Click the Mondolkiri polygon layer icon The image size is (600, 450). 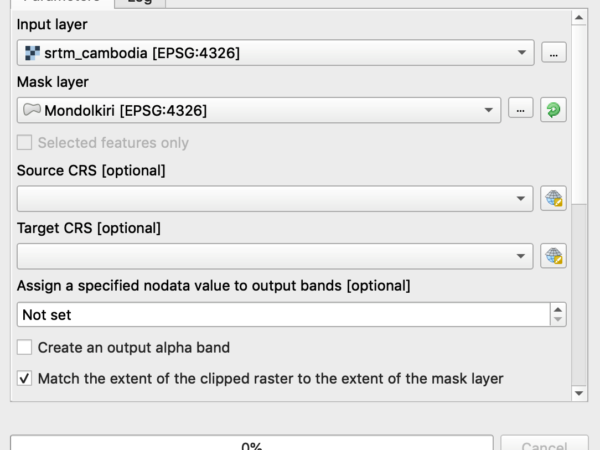coord(32,110)
